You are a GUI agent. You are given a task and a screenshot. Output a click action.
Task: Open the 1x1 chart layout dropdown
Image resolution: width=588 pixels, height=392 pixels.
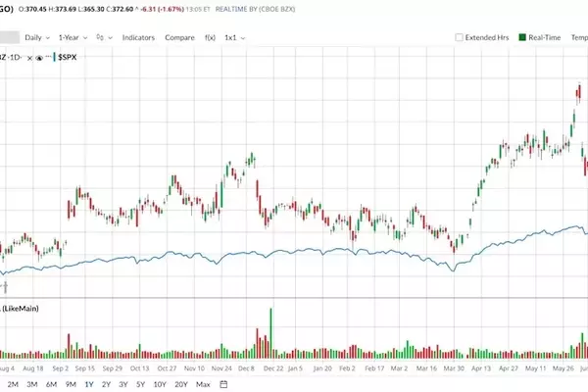235,37
